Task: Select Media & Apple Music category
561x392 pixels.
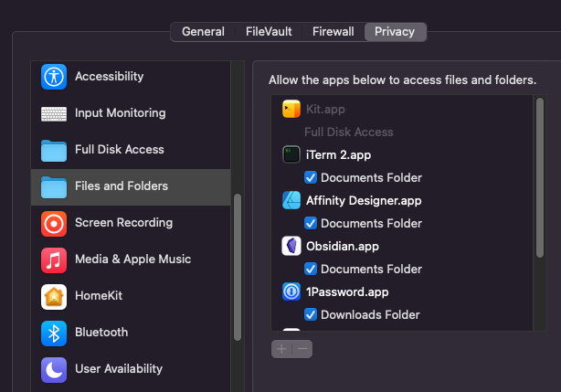Action: click(131, 260)
